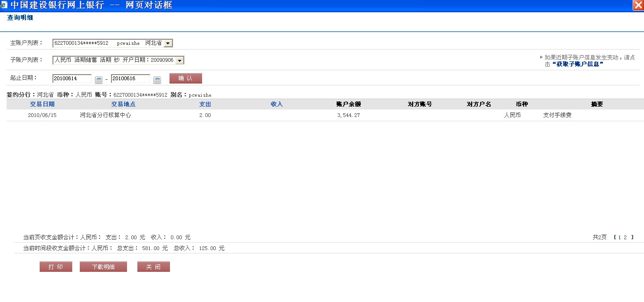This screenshot has height=302, width=644.
Task: Sort by the 交易地点 column header
Action: tap(123, 104)
